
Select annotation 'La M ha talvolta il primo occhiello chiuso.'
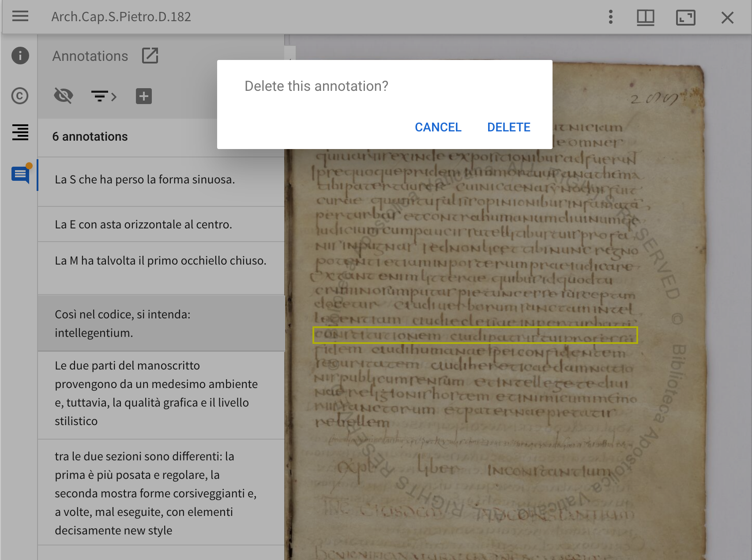click(161, 268)
